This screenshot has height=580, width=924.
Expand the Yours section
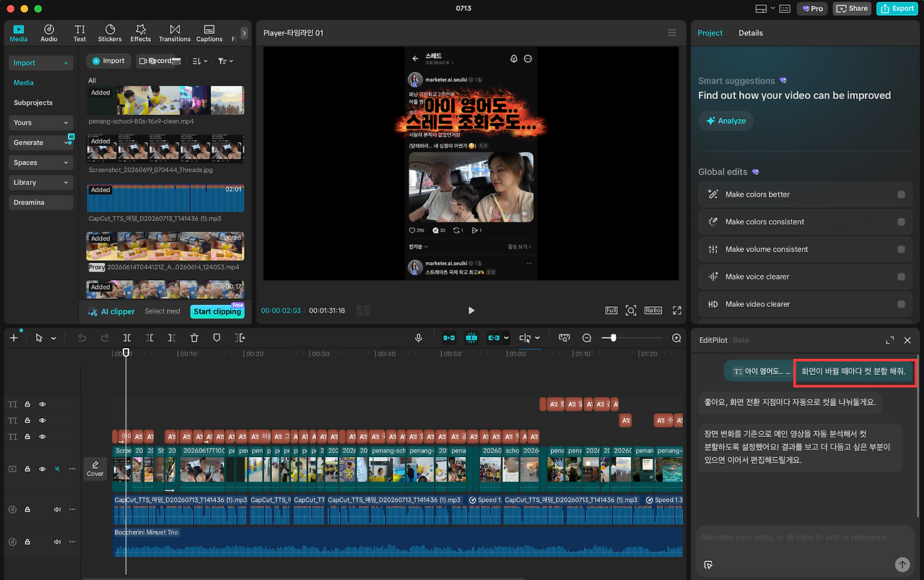point(41,123)
